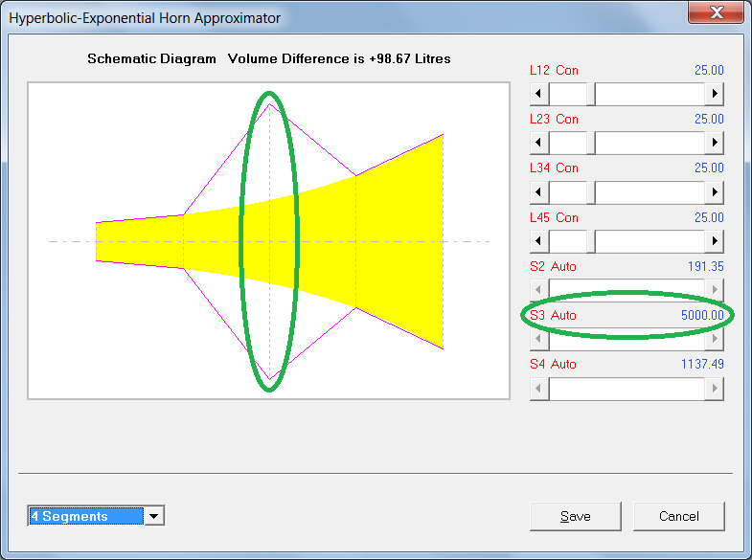The image size is (752, 560).
Task: Toggle the L45 Con label
Action: (x=554, y=217)
